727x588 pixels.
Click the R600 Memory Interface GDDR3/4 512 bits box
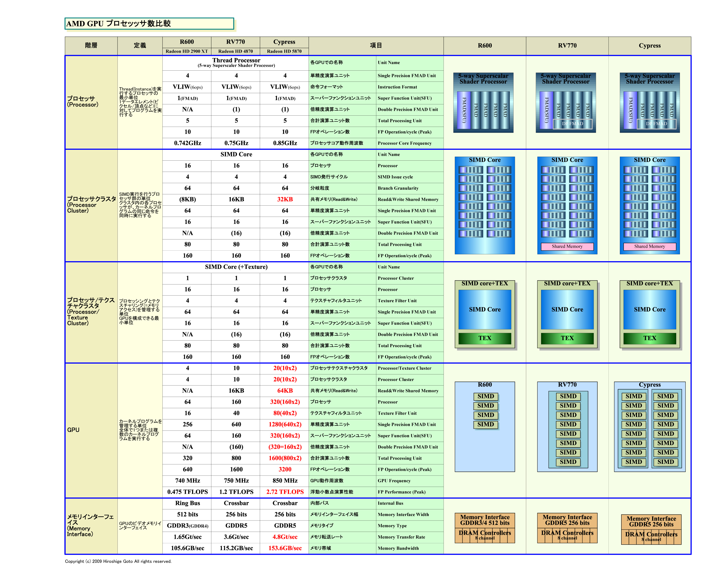[485, 520]
